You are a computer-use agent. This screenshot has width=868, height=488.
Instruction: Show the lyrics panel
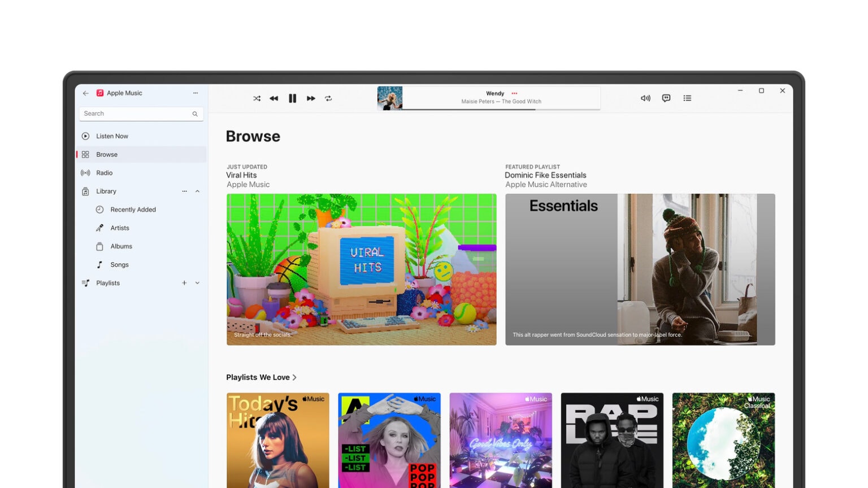click(x=666, y=98)
